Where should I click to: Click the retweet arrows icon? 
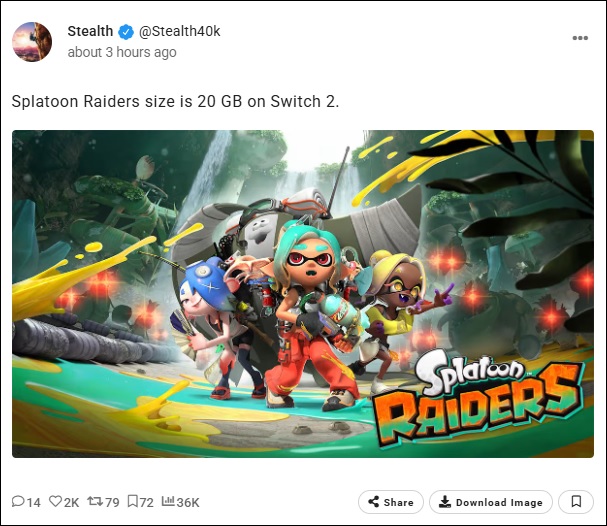[95, 502]
